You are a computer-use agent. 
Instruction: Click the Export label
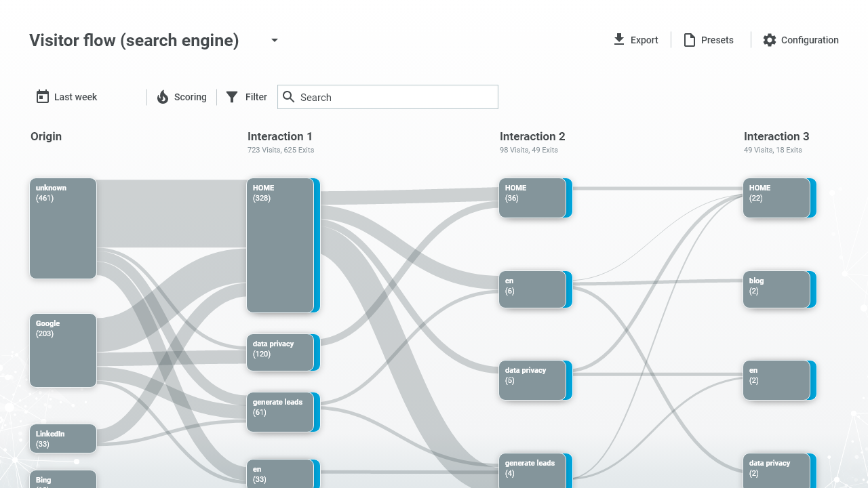(x=644, y=40)
